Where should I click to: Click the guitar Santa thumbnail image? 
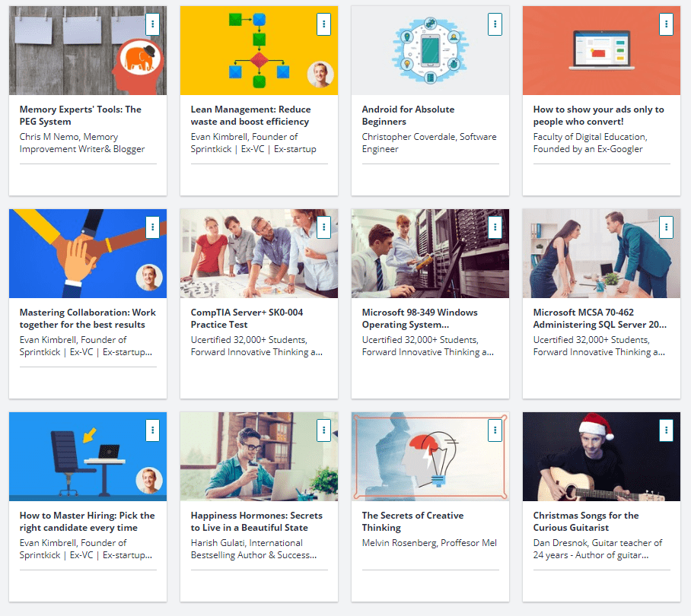click(x=601, y=456)
